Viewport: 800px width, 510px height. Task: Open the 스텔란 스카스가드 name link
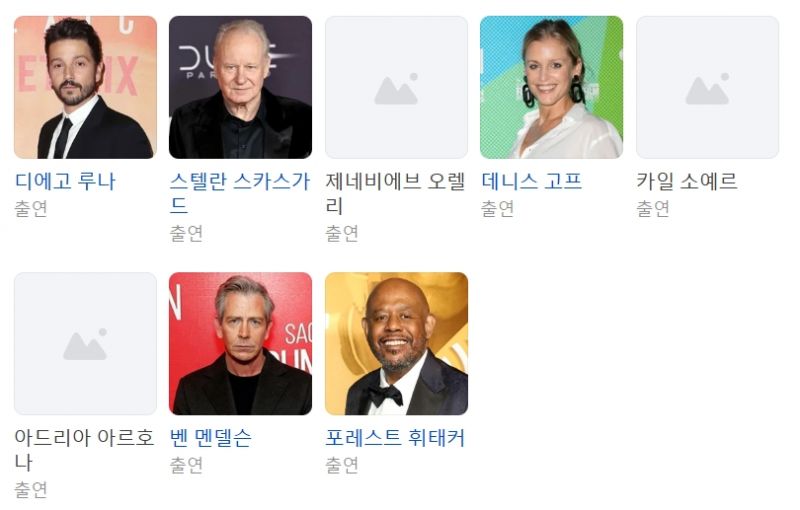click(x=240, y=194)
